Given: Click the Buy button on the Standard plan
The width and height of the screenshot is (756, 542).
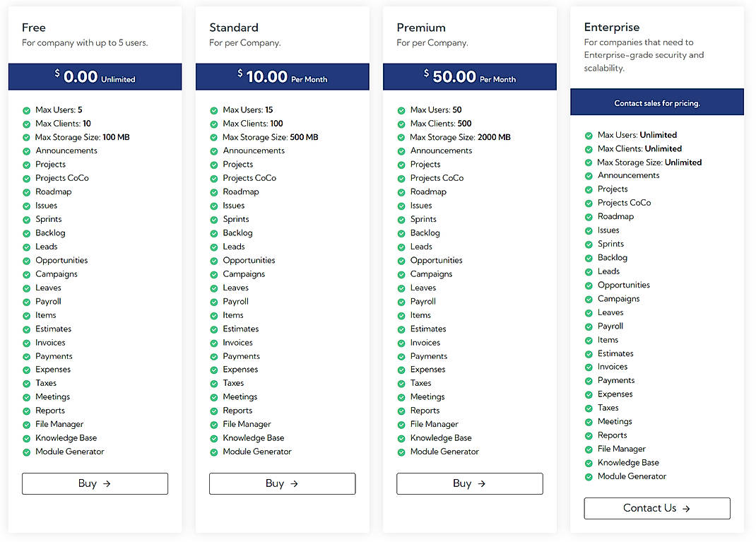Looking at the screenshot, I should (x=282, y=483).
